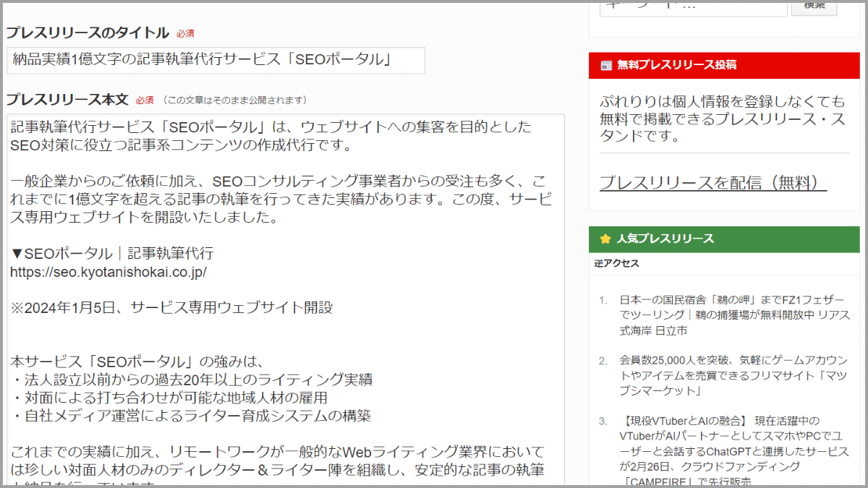
Task: Click the プレスリリースのタイトル input field
Action: click(216, 60)
